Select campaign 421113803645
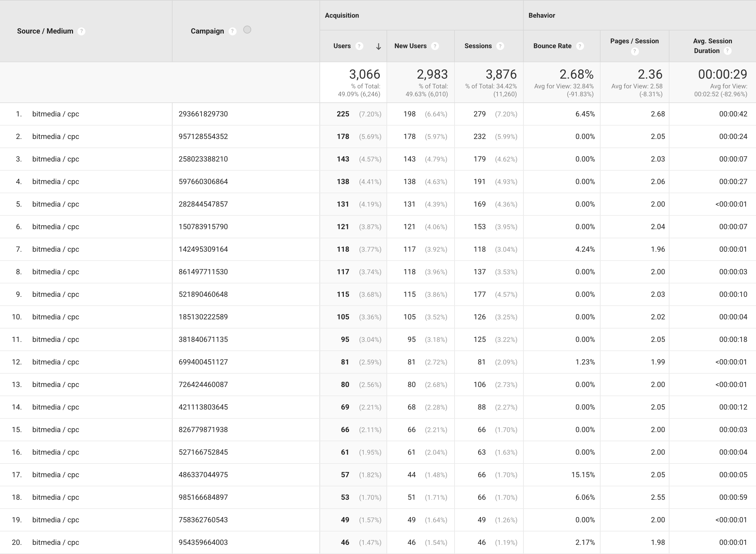 pos(203,407)
